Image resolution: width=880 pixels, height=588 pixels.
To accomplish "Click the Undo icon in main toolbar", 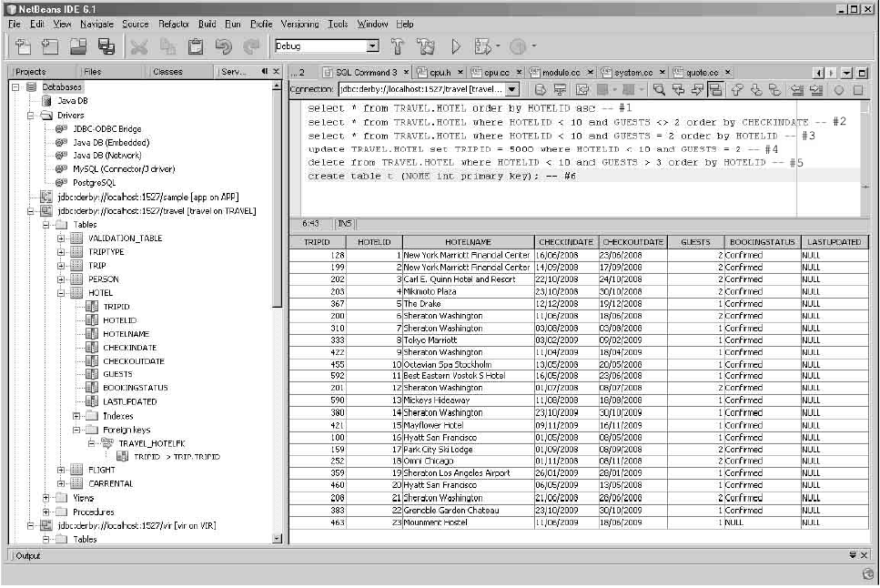I will pyautogui.click(x=223, y=46).
